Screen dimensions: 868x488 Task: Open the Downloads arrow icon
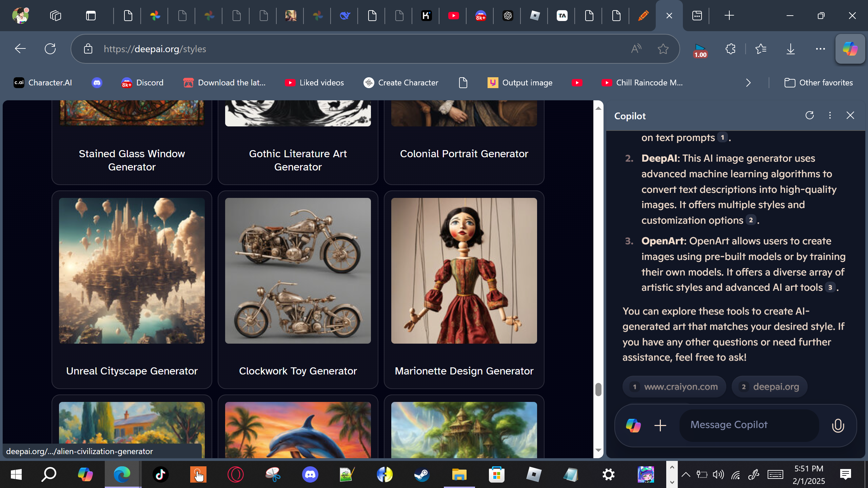tap(790, 49)
